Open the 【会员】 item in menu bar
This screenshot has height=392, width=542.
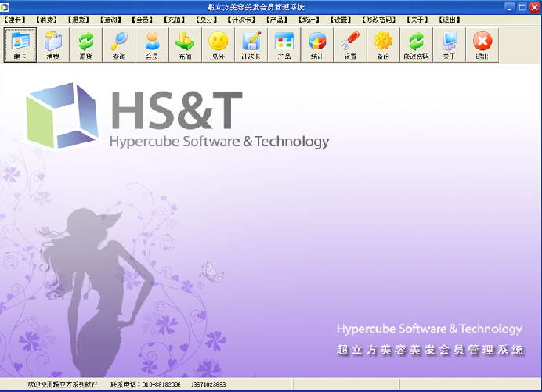click(x=142, y=19)
